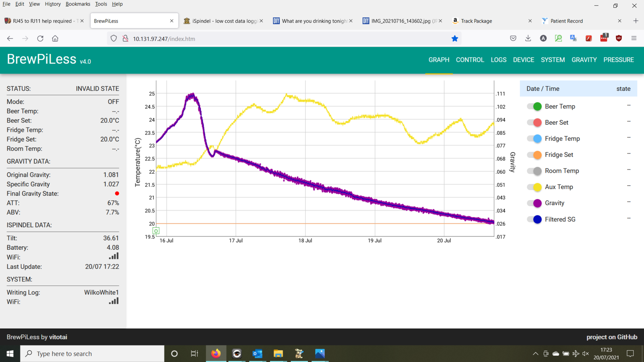The image size is (644, 362).
Task: Open Task View on taskbar
Action: [x=194, y=354]
